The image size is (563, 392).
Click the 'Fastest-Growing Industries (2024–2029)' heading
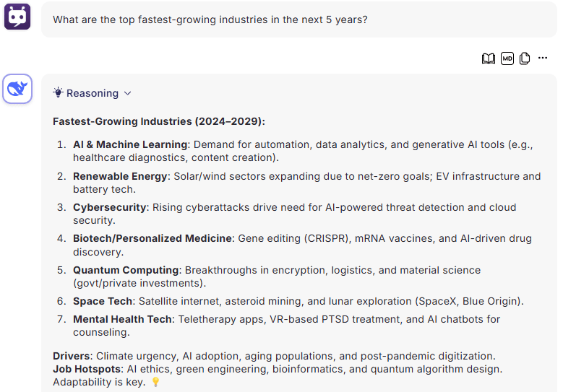pos(159,121)
